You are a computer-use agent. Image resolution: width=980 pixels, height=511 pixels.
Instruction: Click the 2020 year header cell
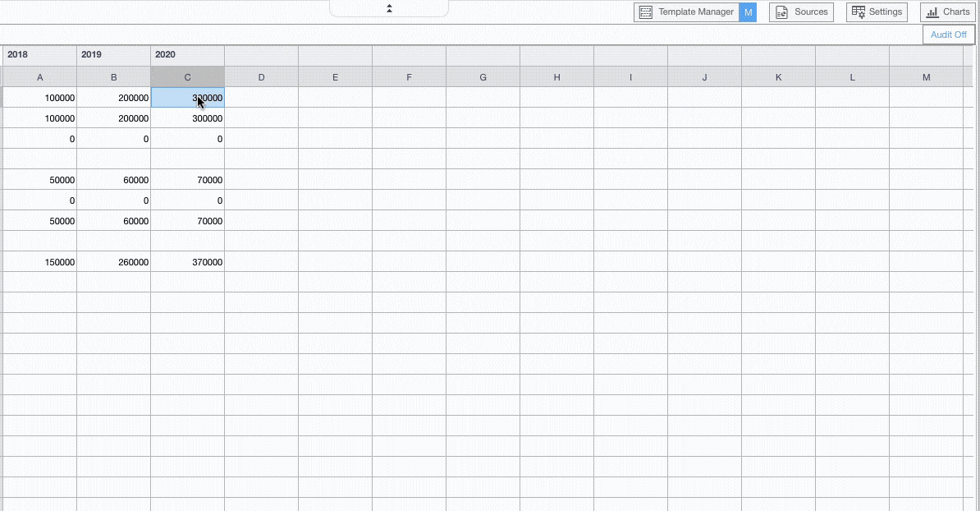pos(187,54)
